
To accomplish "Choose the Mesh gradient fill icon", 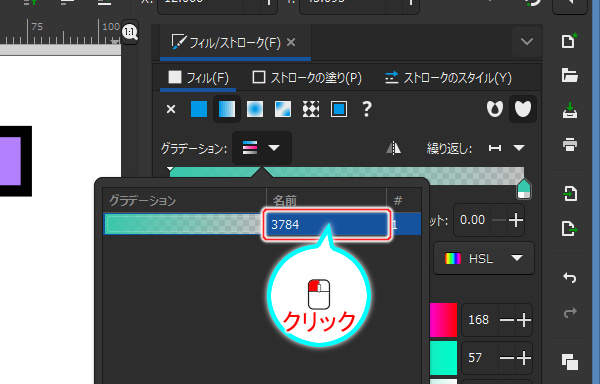I will tap(283, 109).
